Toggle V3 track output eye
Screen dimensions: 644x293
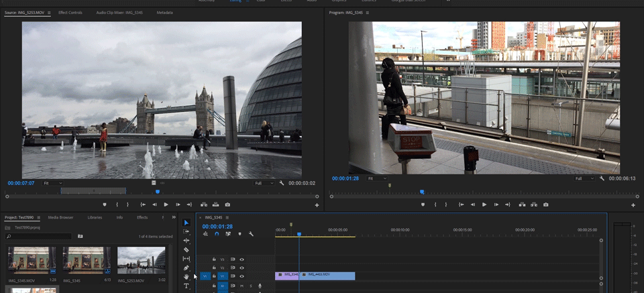tap(242, 259)
